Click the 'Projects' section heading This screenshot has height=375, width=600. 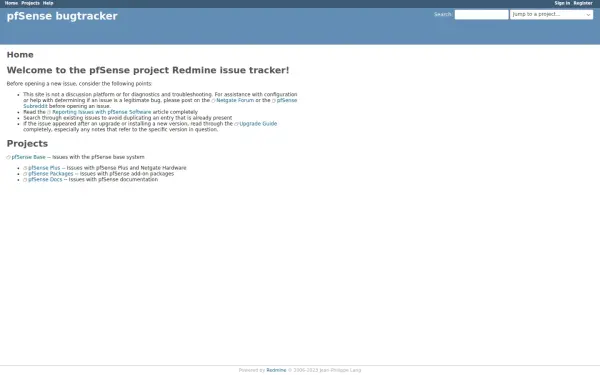27,144
